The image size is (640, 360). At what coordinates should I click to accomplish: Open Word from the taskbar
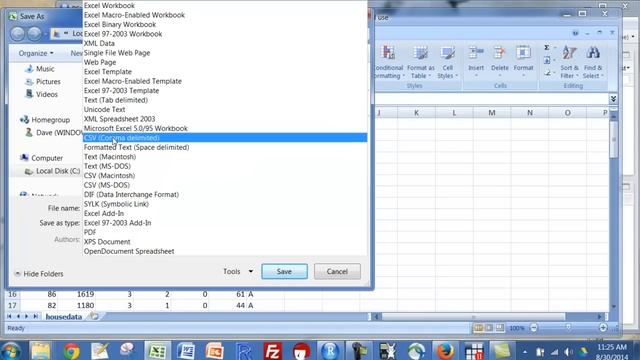click(186, 351)
